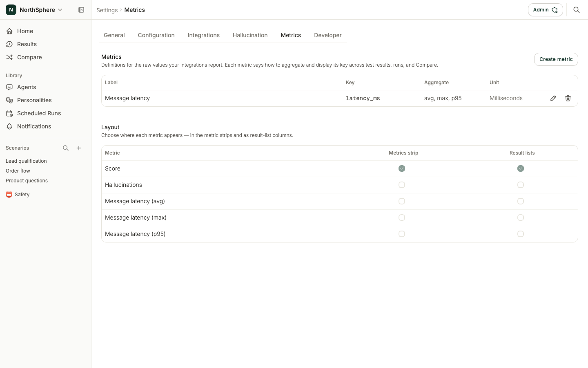Search scenarios magnifier icon
Image resolution: width=588 pixels, height=368 pixels.
(66, 148)
